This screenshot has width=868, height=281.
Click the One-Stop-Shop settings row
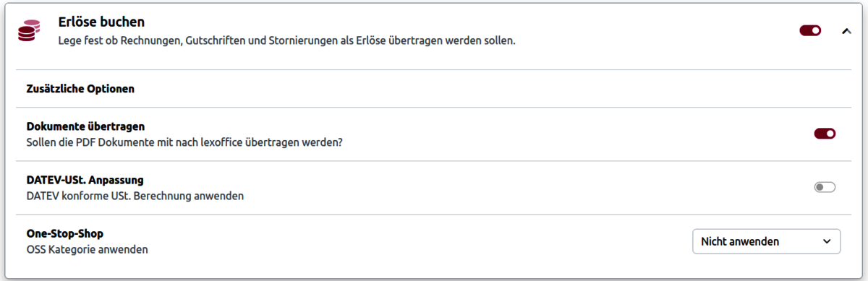(x=433, y=241)
